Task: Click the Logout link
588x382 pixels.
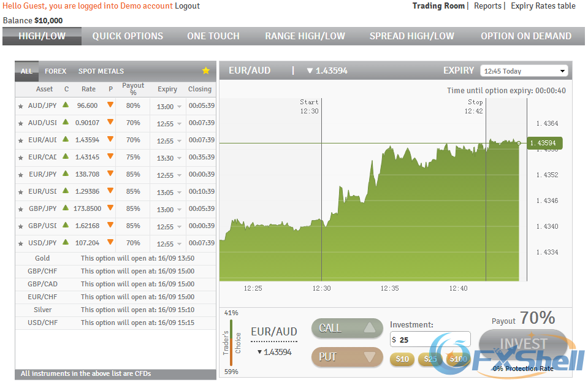Action: tap(187, 6)
